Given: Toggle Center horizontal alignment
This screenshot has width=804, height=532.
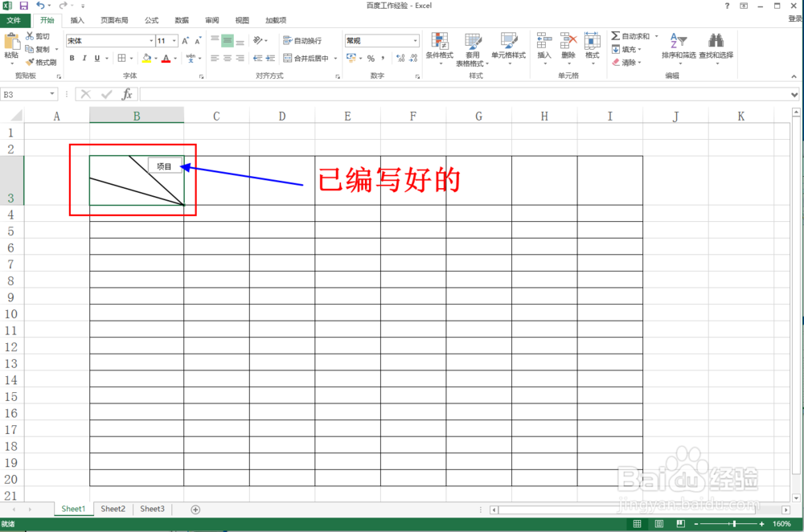Looking at the screenshot, I should click(x=228, y=58).
